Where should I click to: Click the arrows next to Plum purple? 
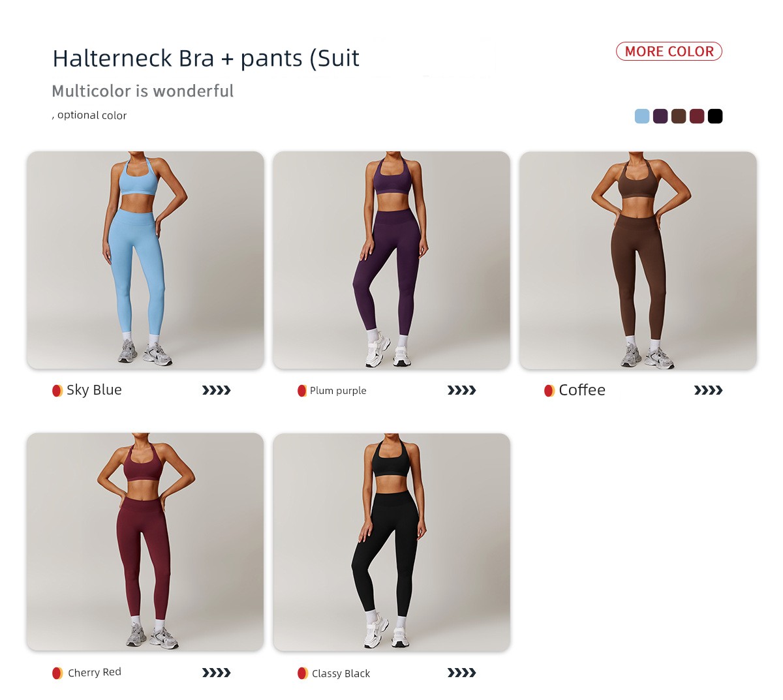[x=462, y=390]
